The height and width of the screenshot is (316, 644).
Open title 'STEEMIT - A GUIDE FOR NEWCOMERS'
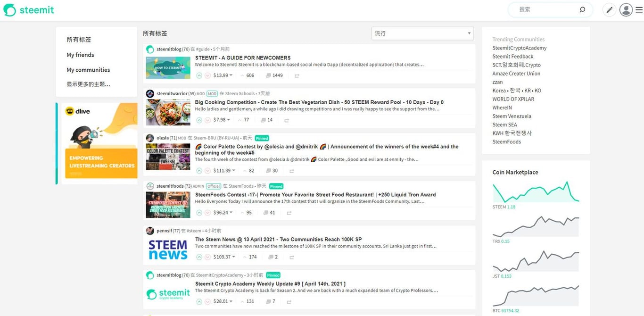[243, 58]
